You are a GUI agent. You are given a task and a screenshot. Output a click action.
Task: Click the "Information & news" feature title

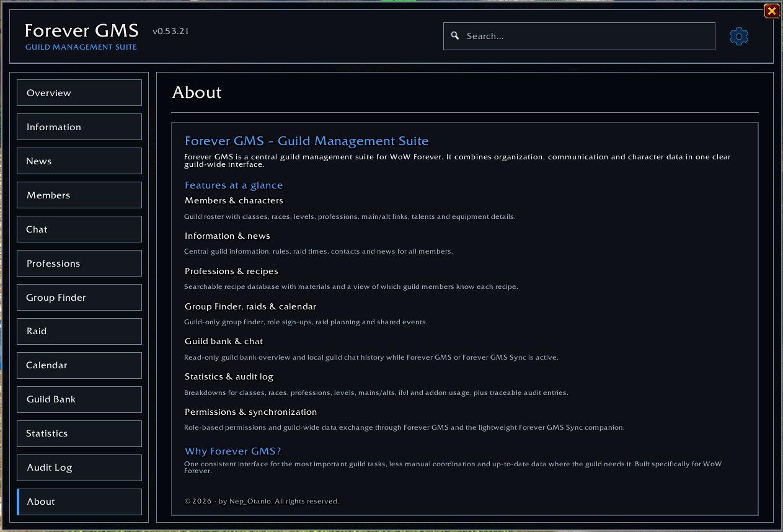coord(228,236)
